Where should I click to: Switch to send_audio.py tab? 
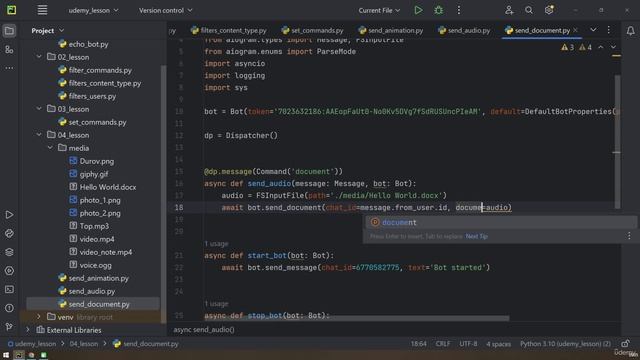coord(464,30)
